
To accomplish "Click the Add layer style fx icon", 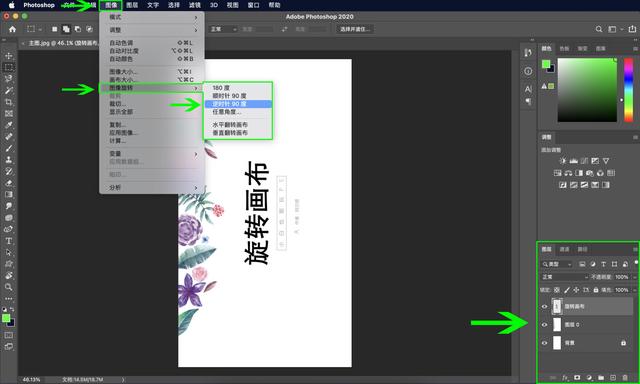I will pyautogui.click(x=565, y=378).
